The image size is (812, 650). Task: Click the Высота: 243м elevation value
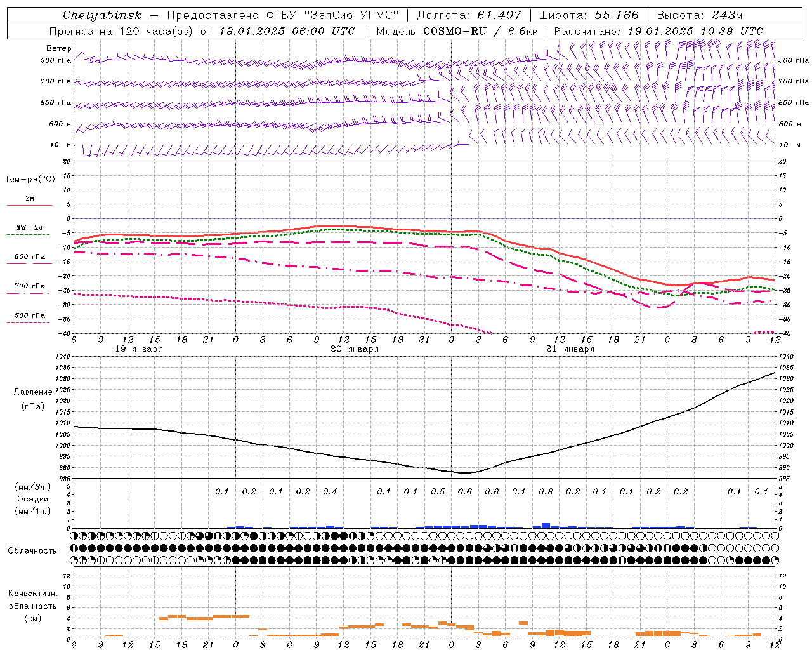700,15
